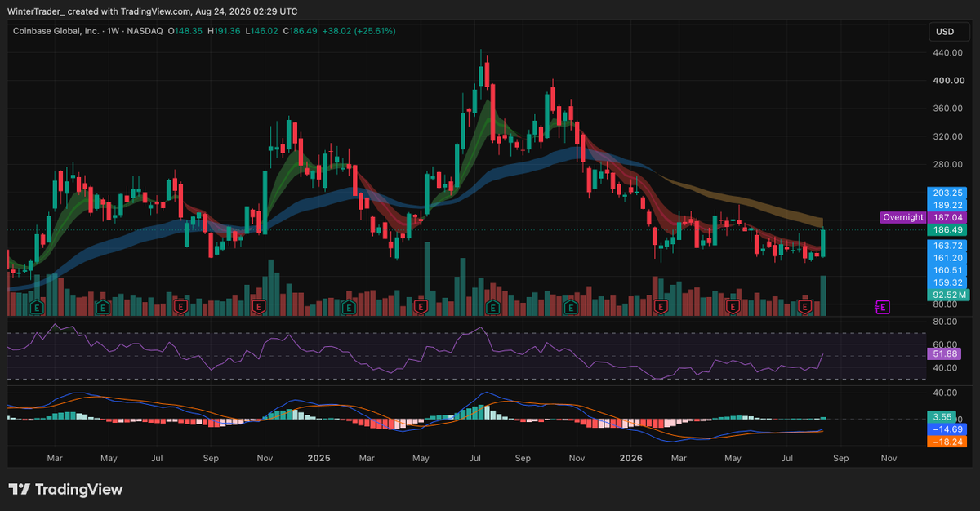The width and height of the screenshot is (980, 511).
Task: Click the 280.00 price axis label
Action: tap(947, 164)
